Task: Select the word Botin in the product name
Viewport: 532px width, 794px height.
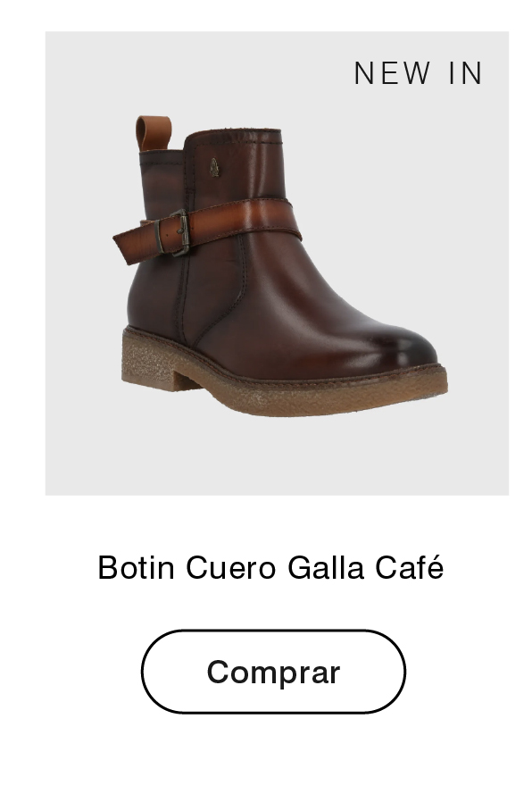Action: click(x=137, y=567)
